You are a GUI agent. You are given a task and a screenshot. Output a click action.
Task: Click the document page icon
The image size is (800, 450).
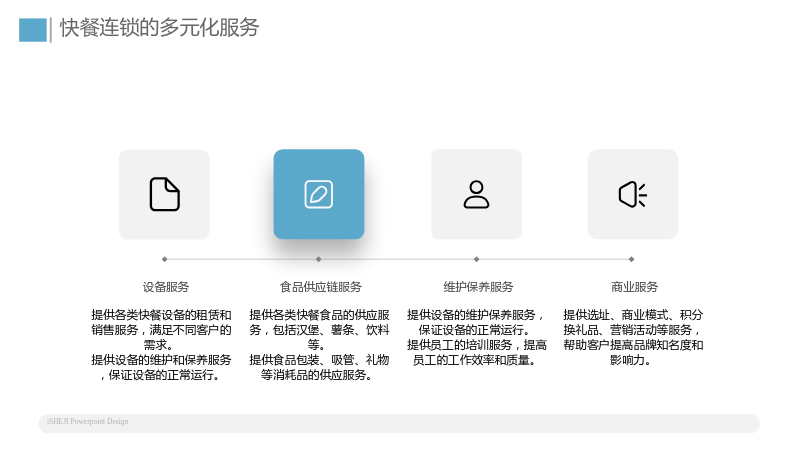coord(164,194)
